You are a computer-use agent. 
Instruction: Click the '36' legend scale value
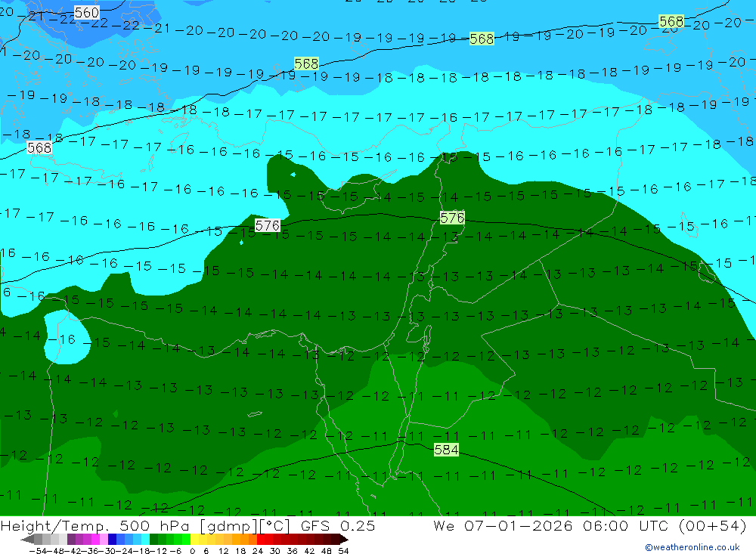292,551
